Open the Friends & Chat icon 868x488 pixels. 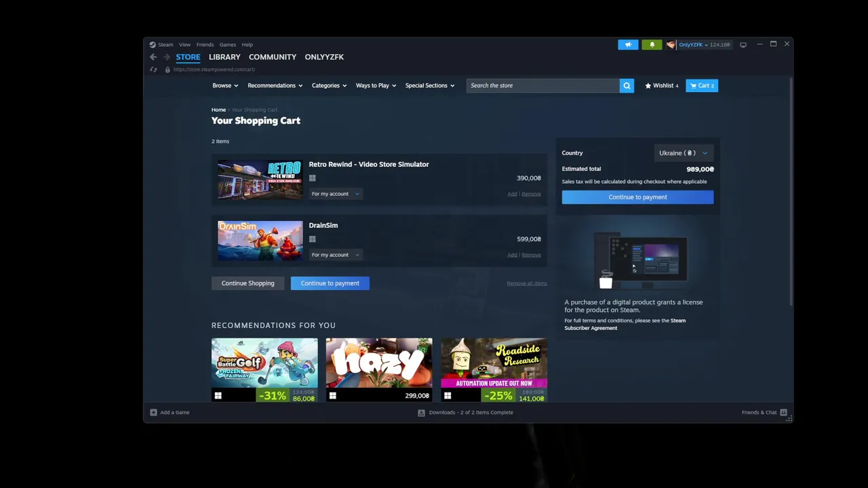[x=783, y=412]
